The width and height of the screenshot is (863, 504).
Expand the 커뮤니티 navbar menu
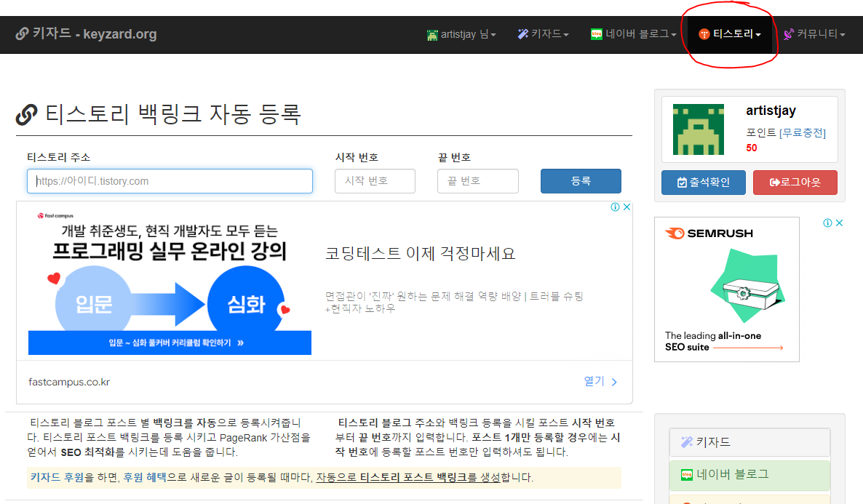click(814, 34)
